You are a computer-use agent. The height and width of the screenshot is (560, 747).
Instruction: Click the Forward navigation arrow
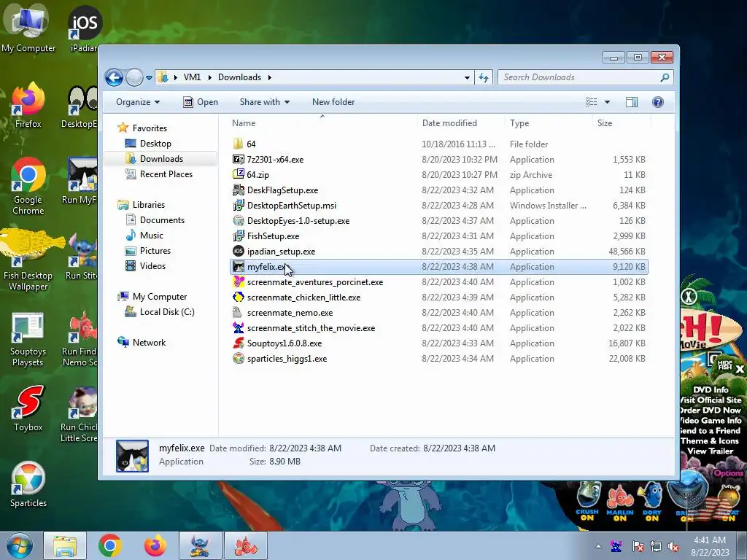tap(134, 77)
